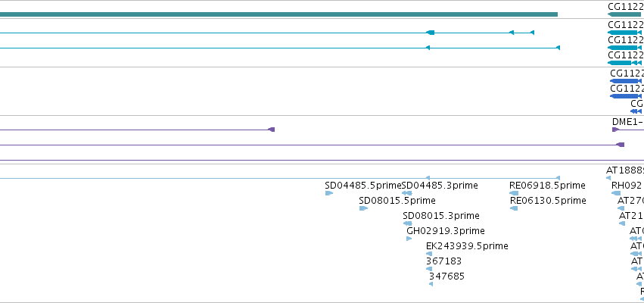Click the AT270 label
Screen dimensions: 644x303
pyautogui.click(x=631, y=201)
